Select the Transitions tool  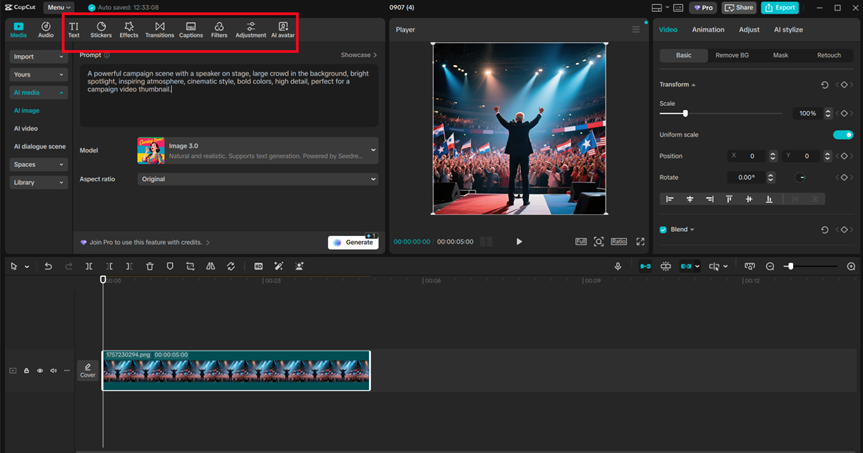coord(159,30)
